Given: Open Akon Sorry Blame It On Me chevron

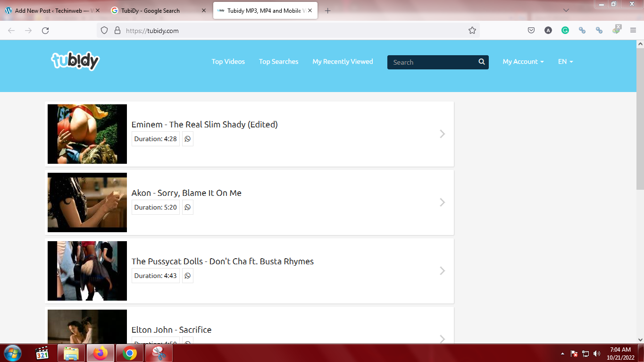Looking at the screenshot, I should point(443,202).
